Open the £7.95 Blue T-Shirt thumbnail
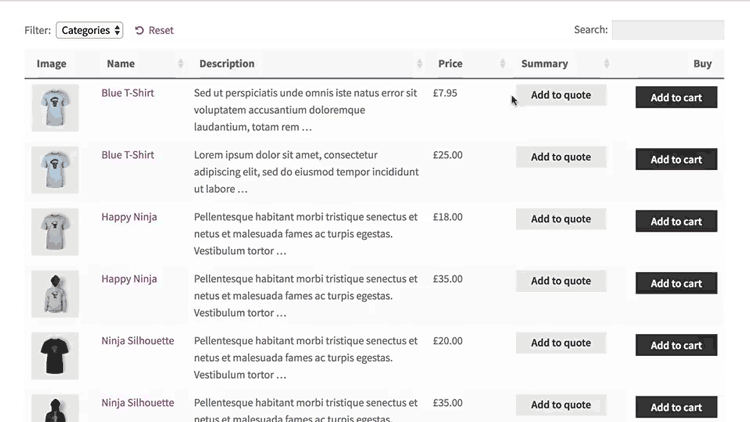Image resolution: width=750 pixels, height=422 pixels. tap(55, 108)
